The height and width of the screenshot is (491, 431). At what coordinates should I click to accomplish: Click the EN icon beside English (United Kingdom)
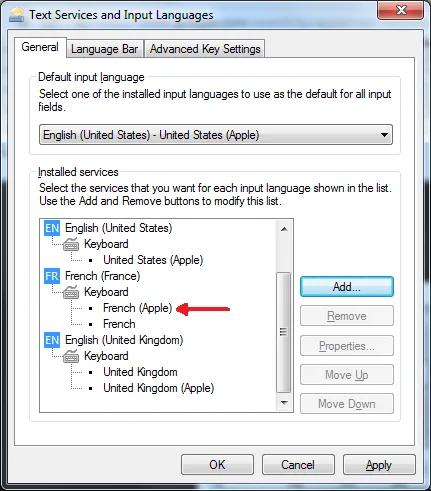click(x=52, y=340)
